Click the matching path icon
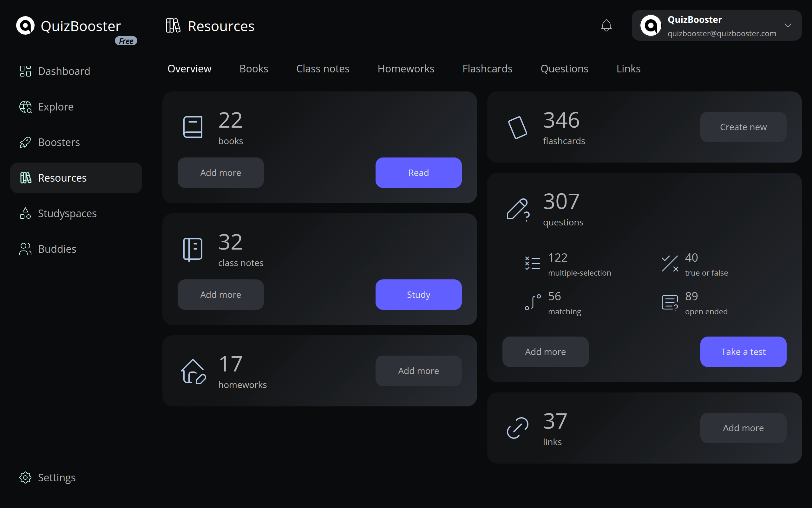812x508 pixels. [533, 302]
